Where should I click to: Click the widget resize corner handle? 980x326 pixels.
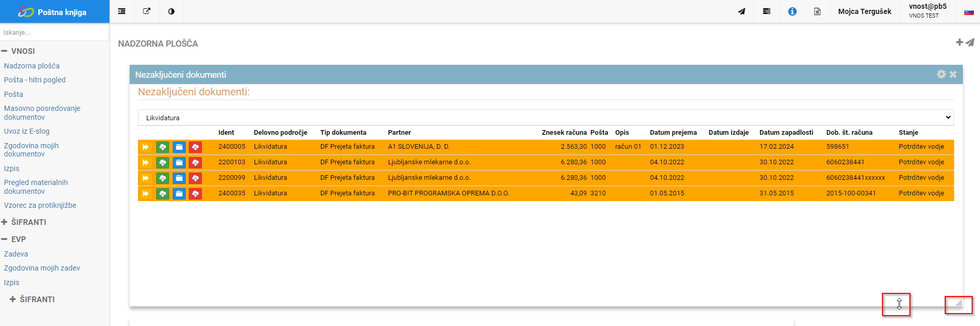(958, 303)
